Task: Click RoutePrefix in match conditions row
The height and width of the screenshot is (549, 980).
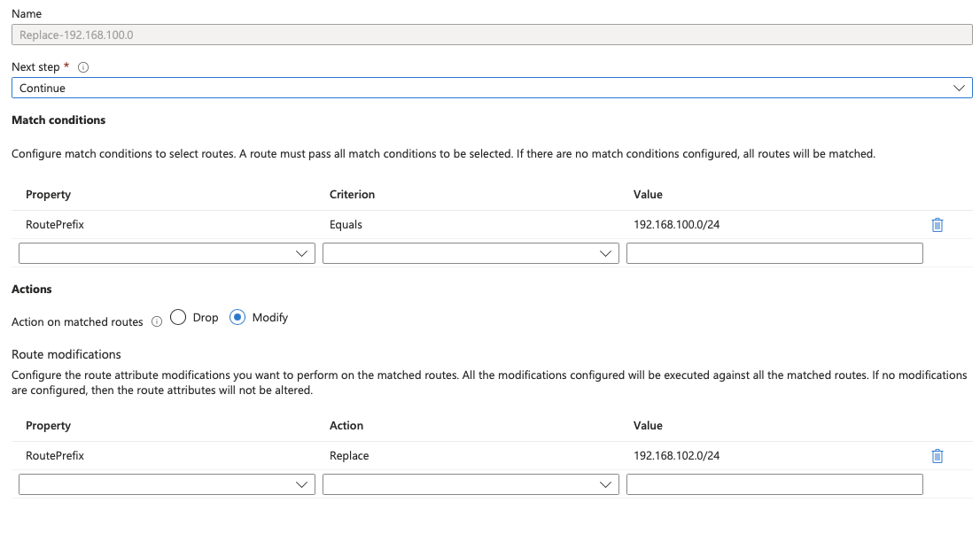Action: 54,225
